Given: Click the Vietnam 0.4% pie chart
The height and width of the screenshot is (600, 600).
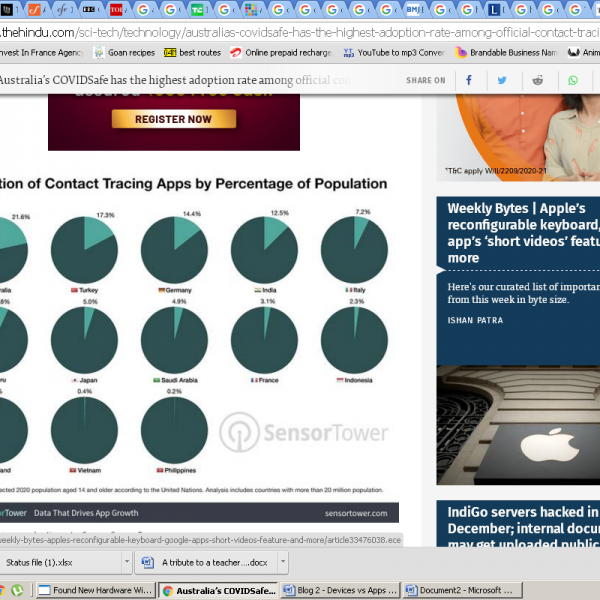Looking at the screenshot, I should (84, 430).
